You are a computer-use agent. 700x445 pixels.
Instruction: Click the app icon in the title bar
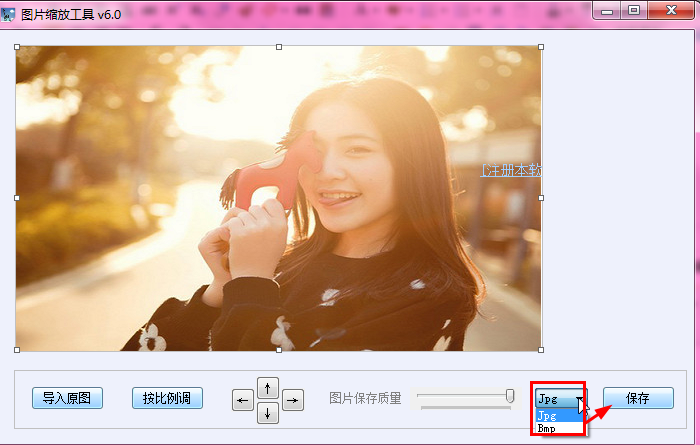click(8, 14)
